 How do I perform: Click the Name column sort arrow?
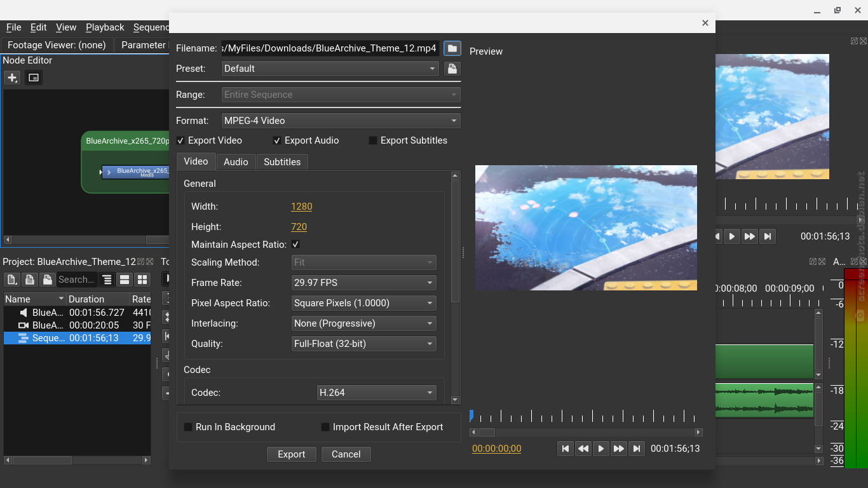coord(62,299)
